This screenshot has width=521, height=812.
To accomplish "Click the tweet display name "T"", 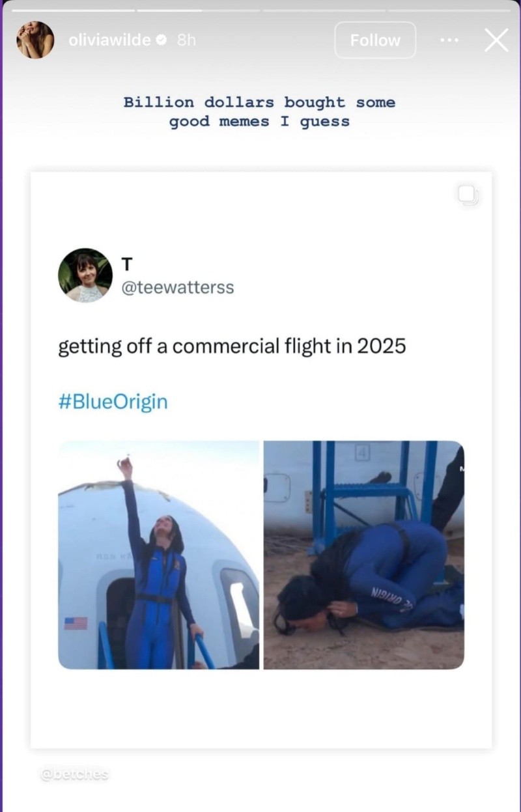I will click(126, 264).
